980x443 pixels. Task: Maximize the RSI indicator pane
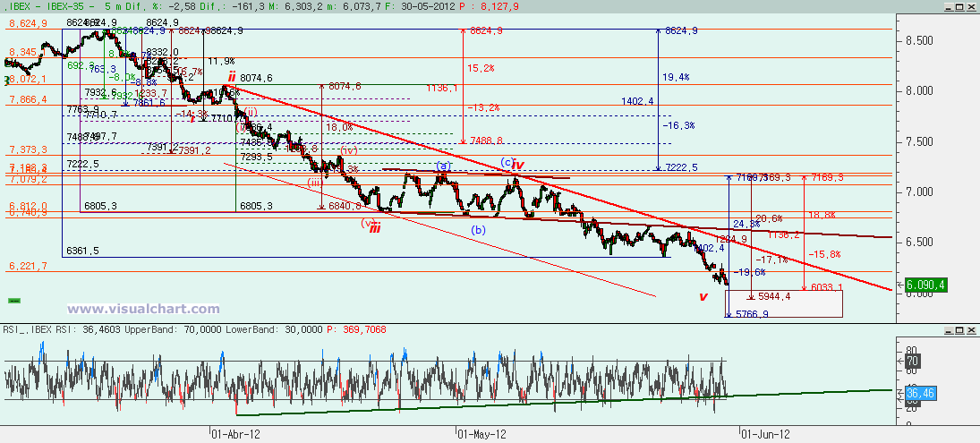tap(959, 329)
